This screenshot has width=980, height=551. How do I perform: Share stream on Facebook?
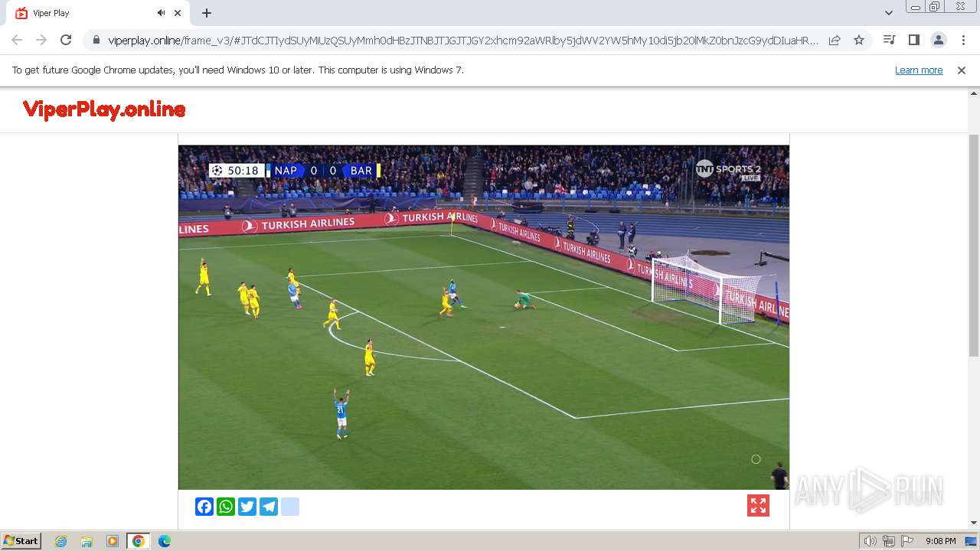point(204,507)
